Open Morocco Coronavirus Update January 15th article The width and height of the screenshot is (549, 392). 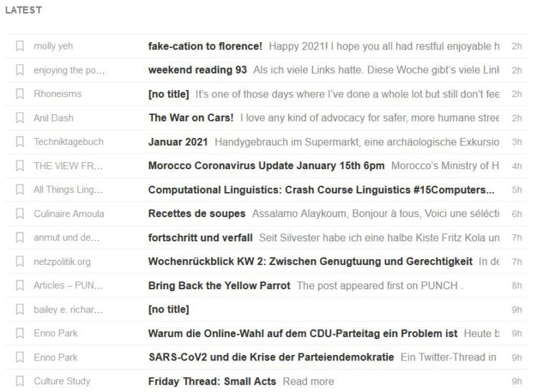click(x=267, y=166)
